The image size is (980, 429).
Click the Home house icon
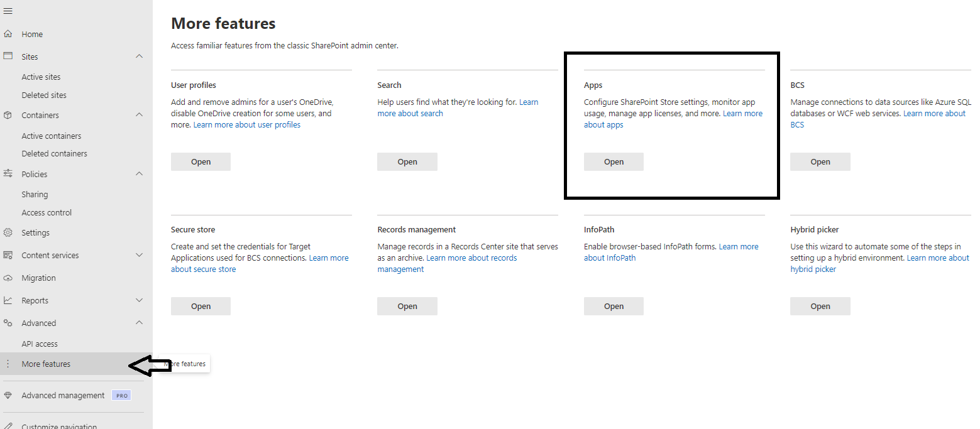tap(8, 34)
